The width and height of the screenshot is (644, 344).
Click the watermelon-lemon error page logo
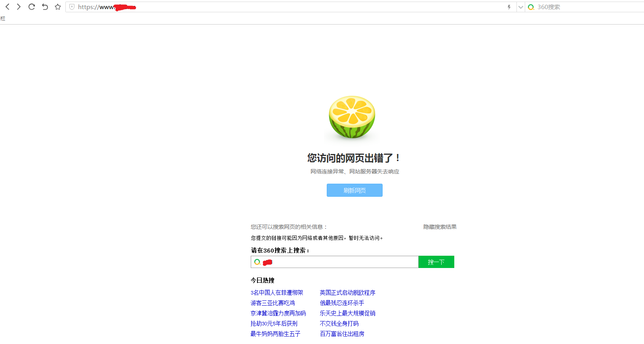coord(352,117)
